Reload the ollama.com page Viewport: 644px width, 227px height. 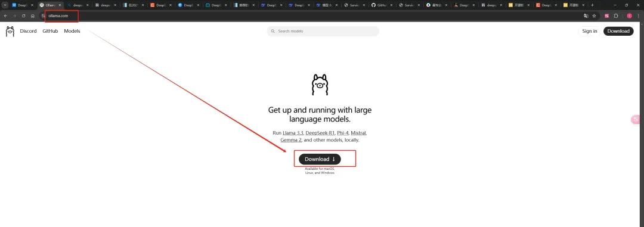[x=23, y=15]
